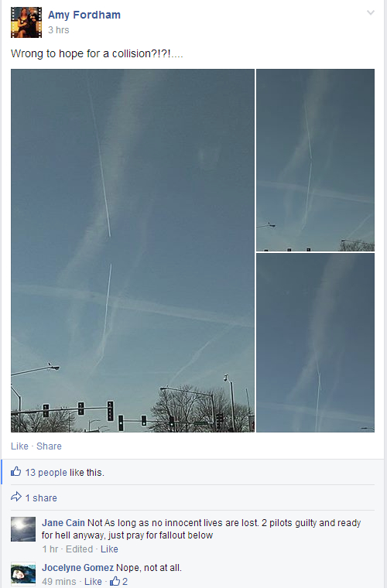Like Amy Fordham's post

(x=19, y=446)
